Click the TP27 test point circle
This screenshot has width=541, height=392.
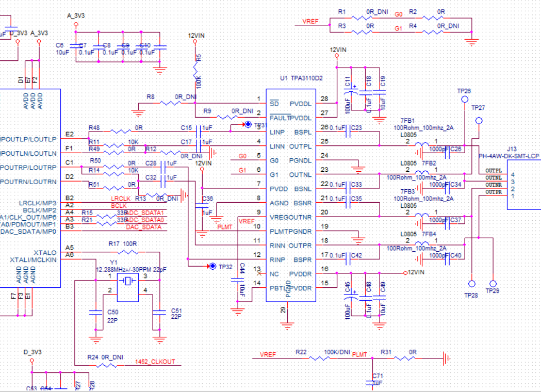(479, 120)
